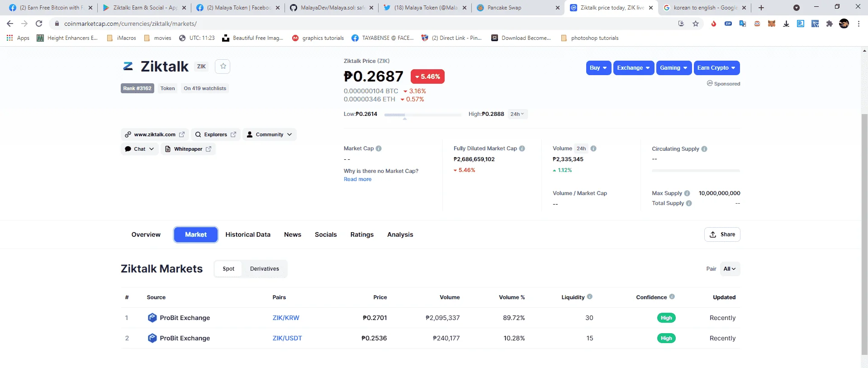Click the Chrome profile avatar
The width and height of the screenshot is (868, 368).
click(844, 24)
